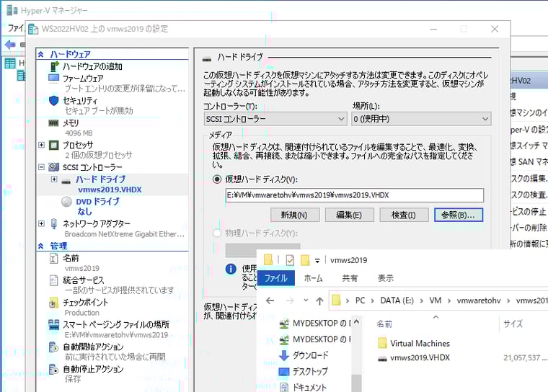Open the Share (共有) tab in Explorer

pos(350,278)
